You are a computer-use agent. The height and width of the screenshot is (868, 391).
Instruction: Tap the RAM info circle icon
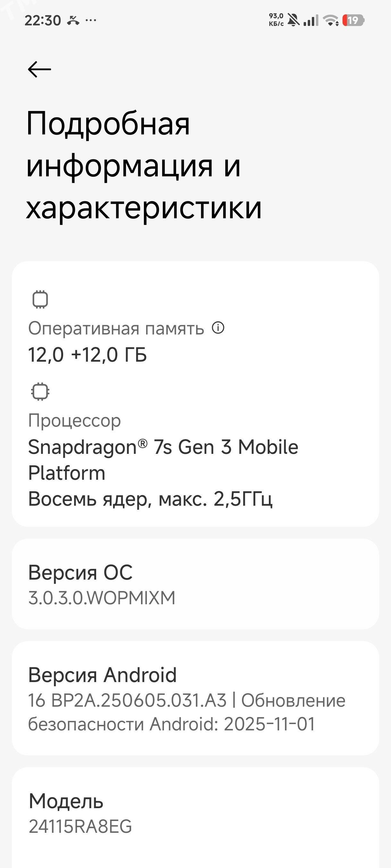pos(218,327)
